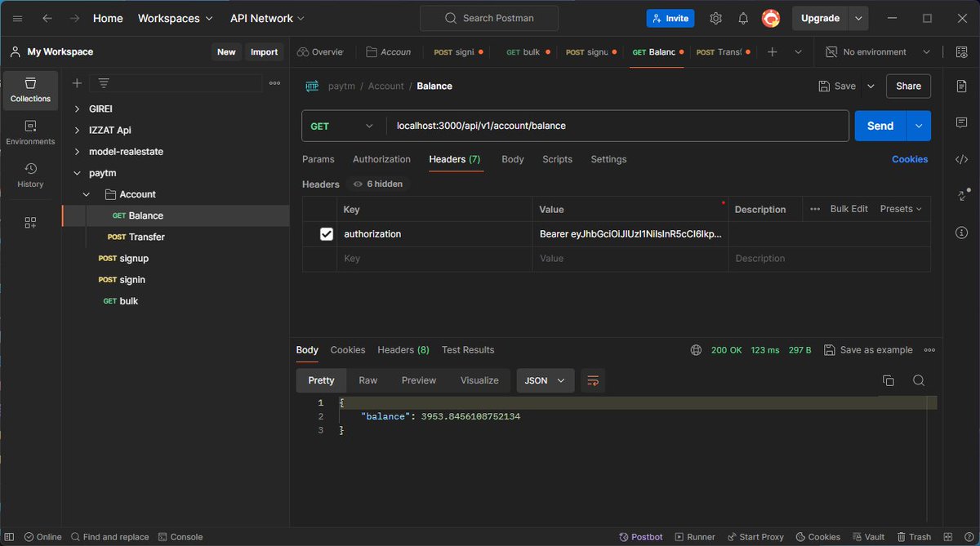The width and height of the screenshot is (980, 546).
Task: Switch to the Settings request tab
Action: [x=608, y=159]
